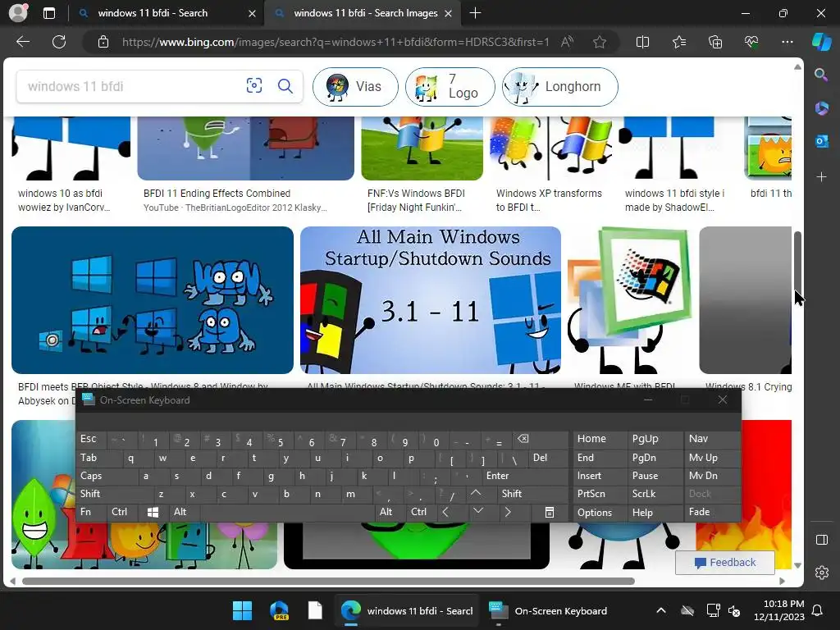Image resolution: width=840 pixels, height=630 pixels.
Task: Launch the Copilot sidebar icon
Action: point(821,42)
